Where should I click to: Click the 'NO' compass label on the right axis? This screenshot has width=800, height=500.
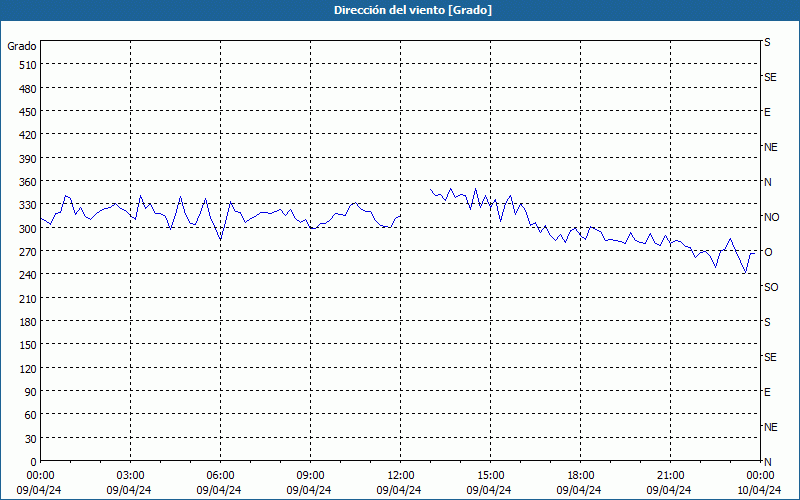coord(771,217)
